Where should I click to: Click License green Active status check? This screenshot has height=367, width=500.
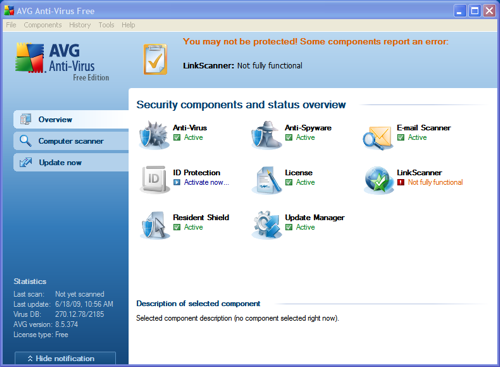coord(289,182)
